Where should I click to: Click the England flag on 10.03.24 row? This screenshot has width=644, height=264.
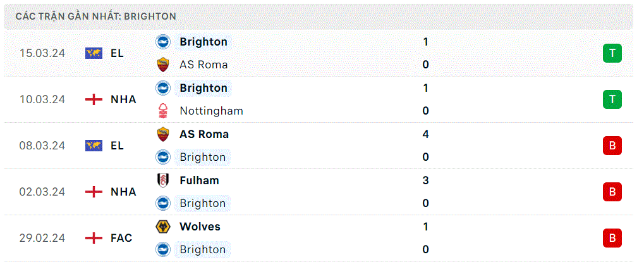[94, 99]
